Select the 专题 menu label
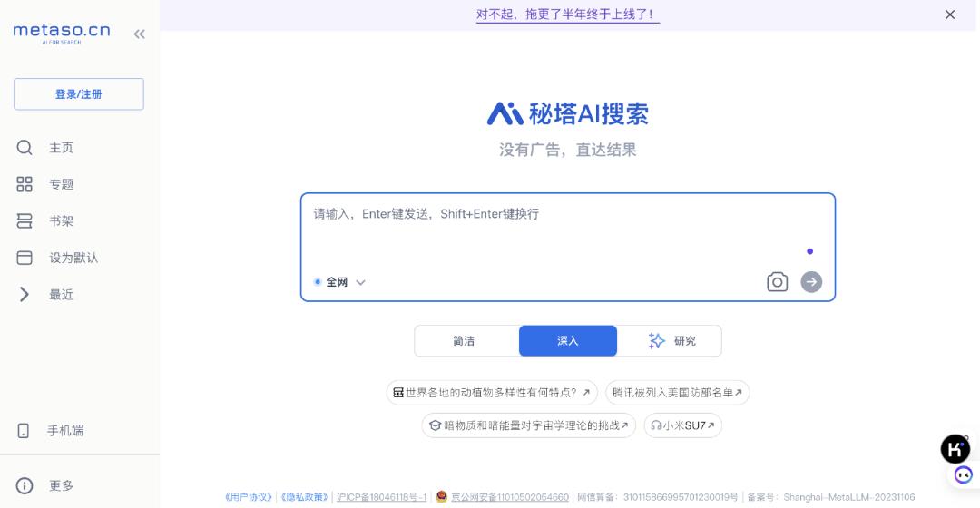980x508 pixels. tap(62, 184)
